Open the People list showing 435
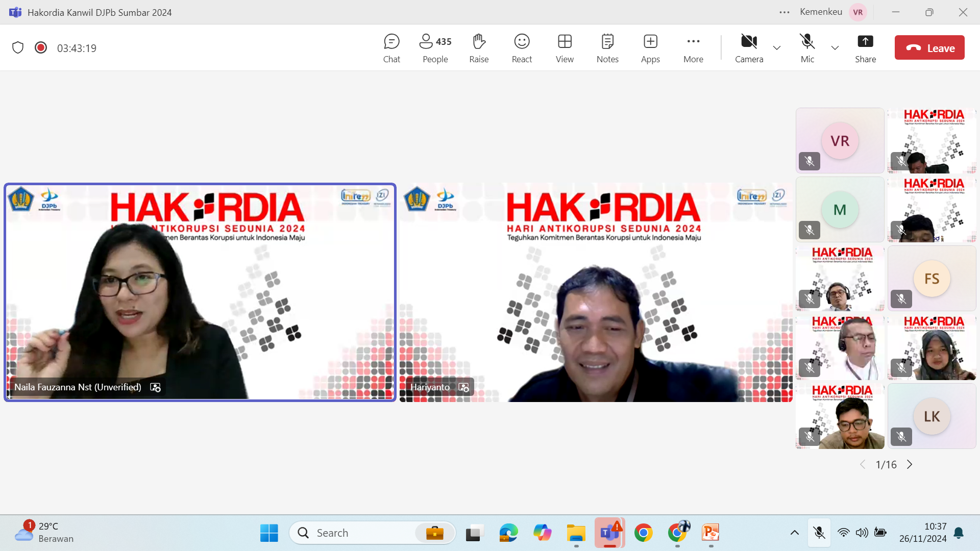This screenshot has height=551, width=980. (435, 48)
